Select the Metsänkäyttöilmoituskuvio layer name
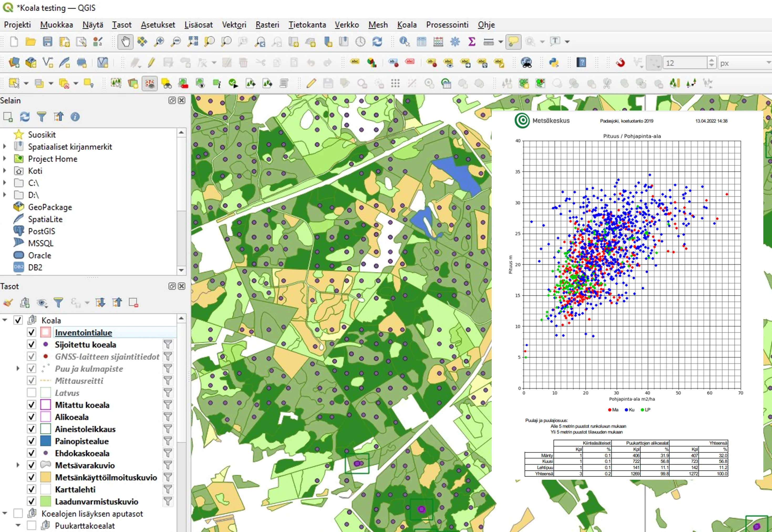 pos(106,477)
